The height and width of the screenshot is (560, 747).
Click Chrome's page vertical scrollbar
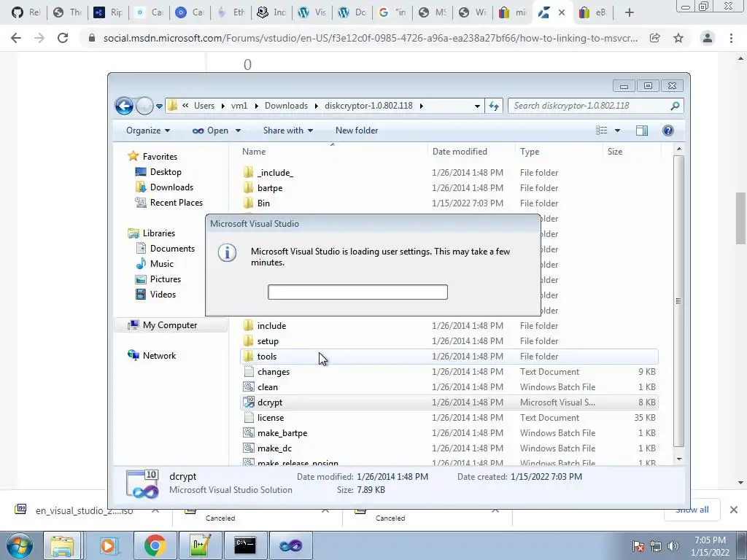click(740, 218)
